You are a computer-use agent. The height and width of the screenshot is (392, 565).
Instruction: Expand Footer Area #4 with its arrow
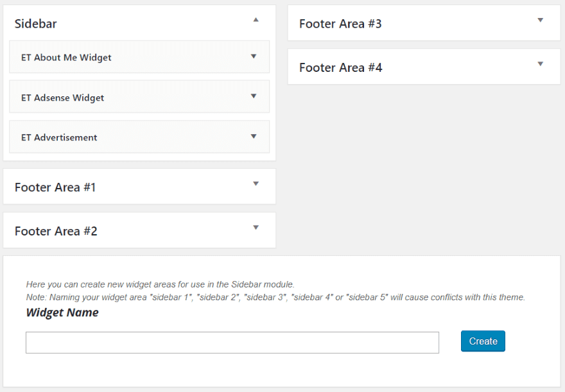click(x=540, y=64)
